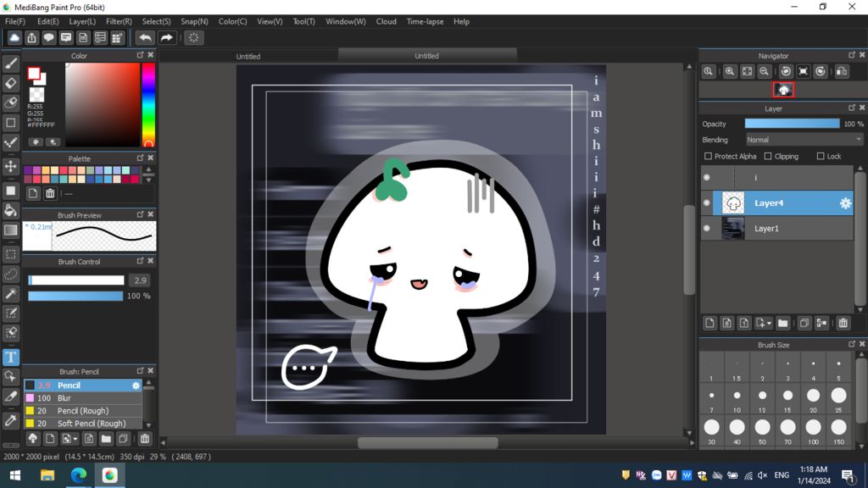Select Layer1 in layer list
The image size is (868, 488).
point(776,228)
